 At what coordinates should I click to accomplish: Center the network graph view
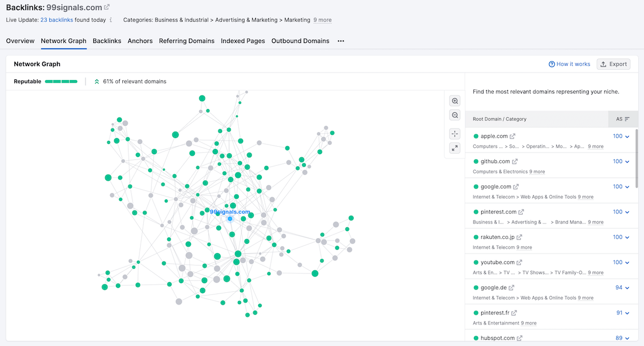click(455, 134)
